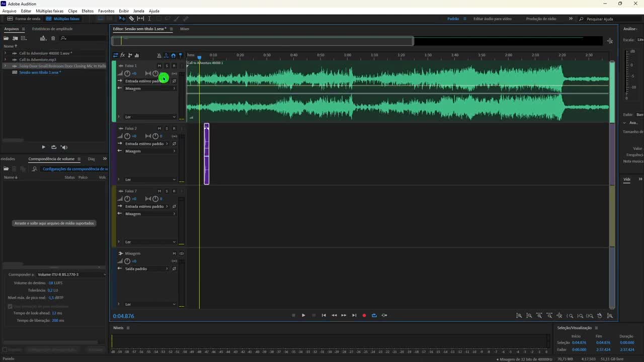
Task: Show the Sends track controls
Action: (130, 55)
